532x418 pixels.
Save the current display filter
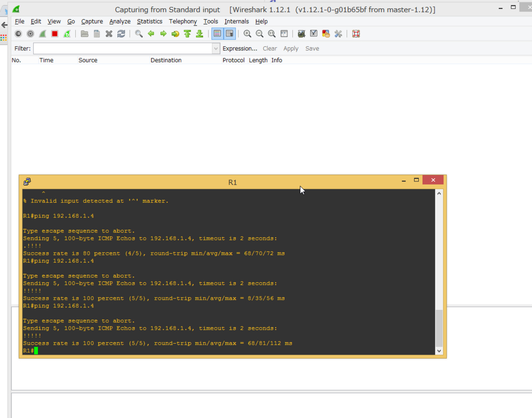[312, 48]
